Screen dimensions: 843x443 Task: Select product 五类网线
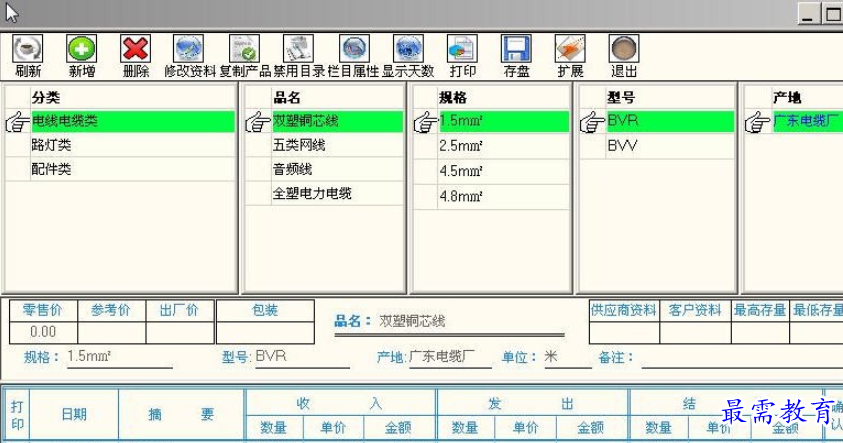[x=337, y=145]
